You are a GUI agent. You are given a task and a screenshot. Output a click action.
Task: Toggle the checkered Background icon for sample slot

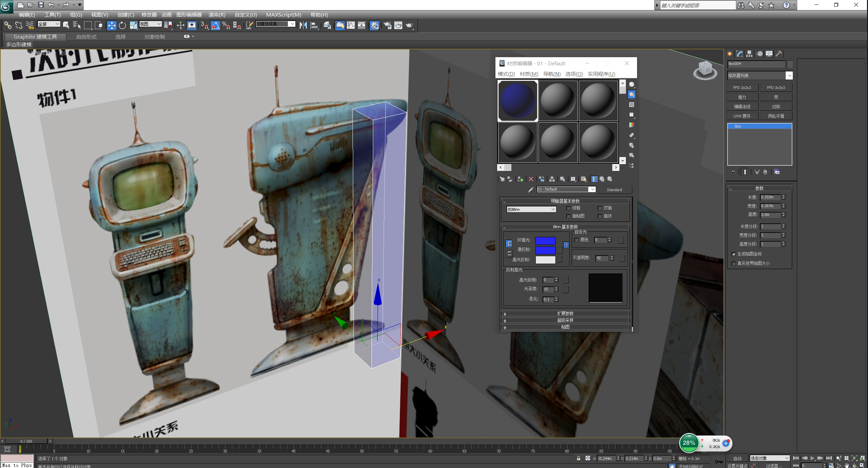click(632, 105)
